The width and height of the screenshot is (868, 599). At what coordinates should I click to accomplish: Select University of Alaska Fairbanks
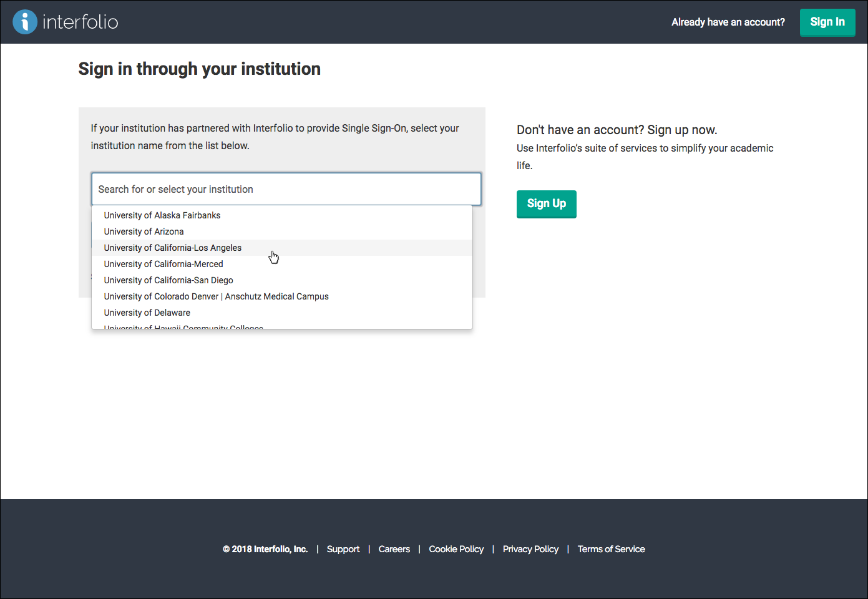[x=282, y=215]
